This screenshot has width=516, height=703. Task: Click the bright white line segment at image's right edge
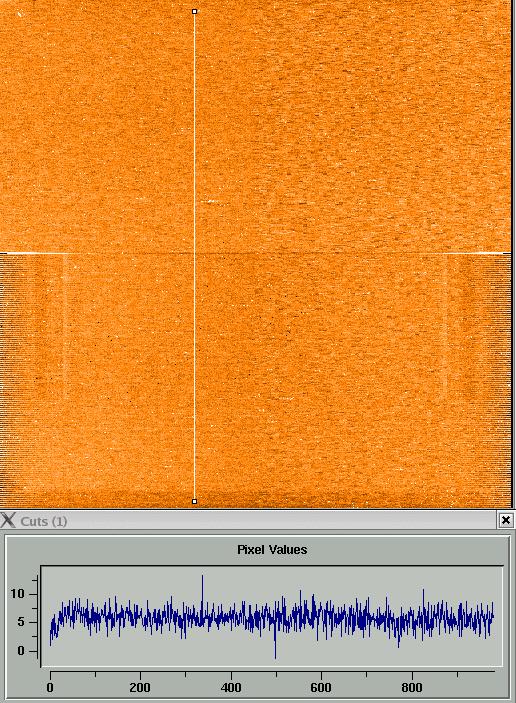[x=486, y=253]
